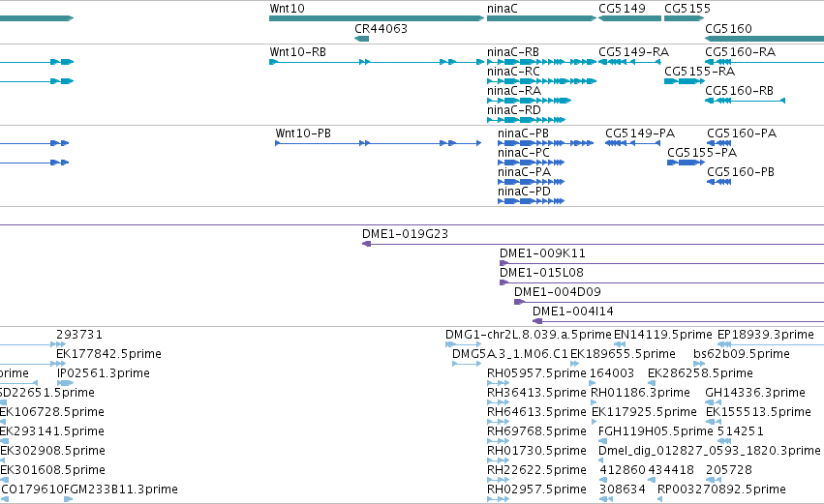Click protein CG5155-PA
The height and width of the screenshot is (504, 824).
click(x=686, y=163)
